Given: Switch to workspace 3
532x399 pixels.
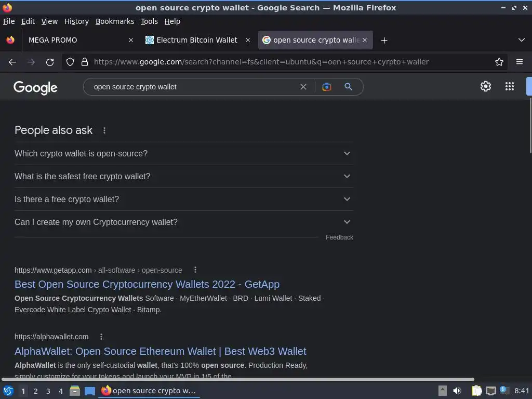Looking at the screenshot, I should coord(48,391).
